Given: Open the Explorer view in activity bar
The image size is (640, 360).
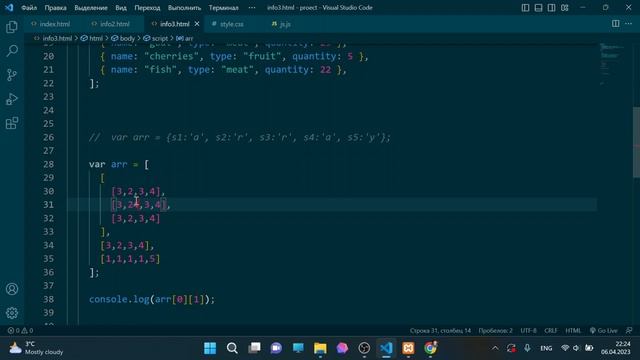Looking at the screenshot, I should 12,27.
